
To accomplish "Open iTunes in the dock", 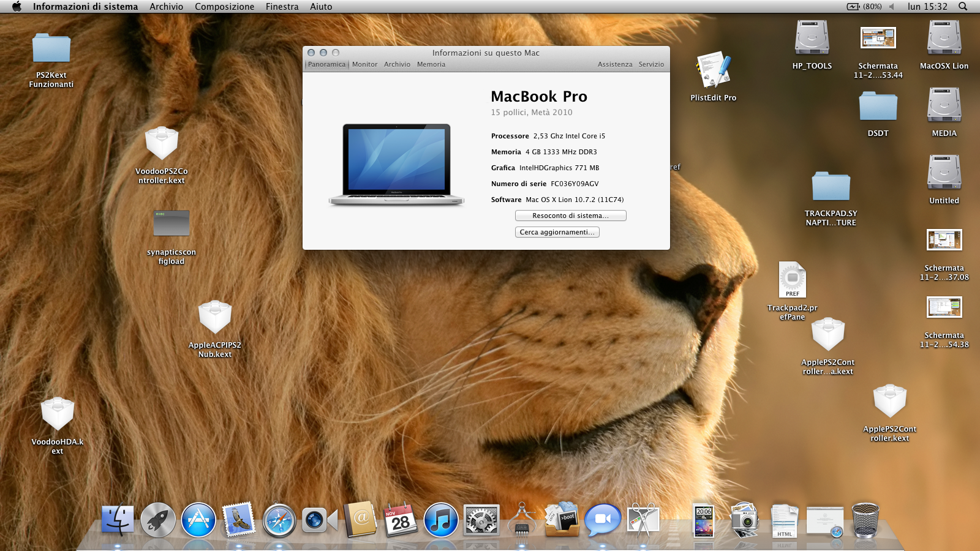I will (441, 520).
